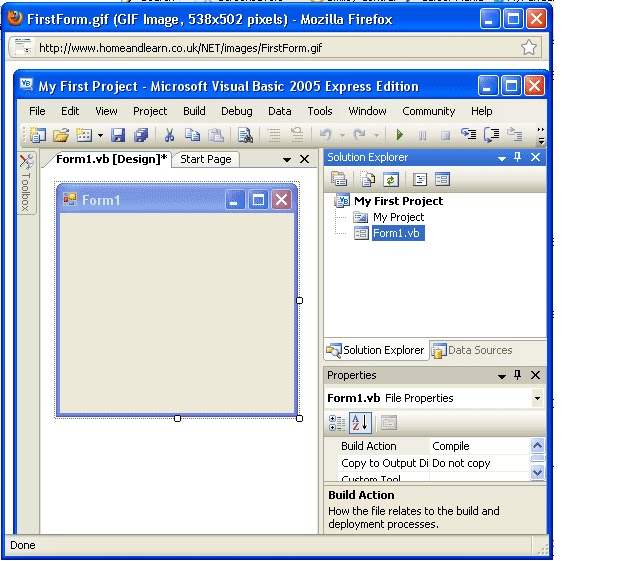This screenshot has width=640, height=561.
Task: Select My First Project tree node
Action: coord(398,201)
